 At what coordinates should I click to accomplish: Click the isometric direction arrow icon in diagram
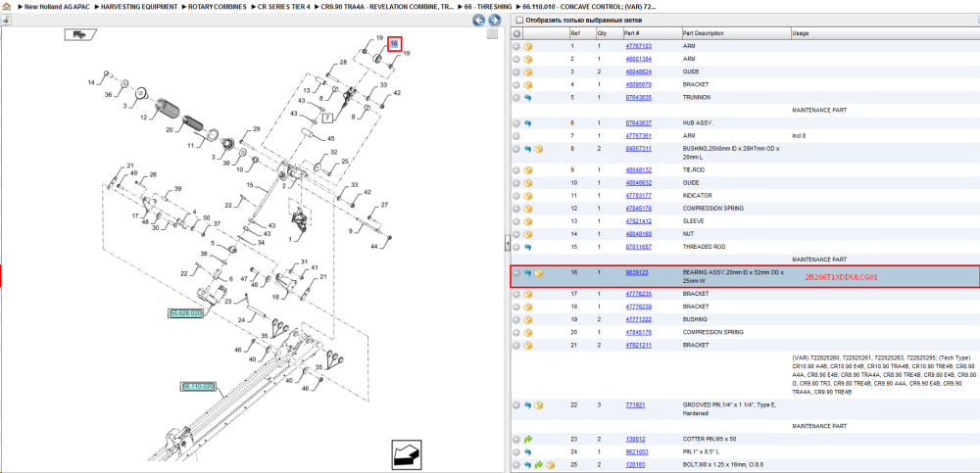(408, 454)
